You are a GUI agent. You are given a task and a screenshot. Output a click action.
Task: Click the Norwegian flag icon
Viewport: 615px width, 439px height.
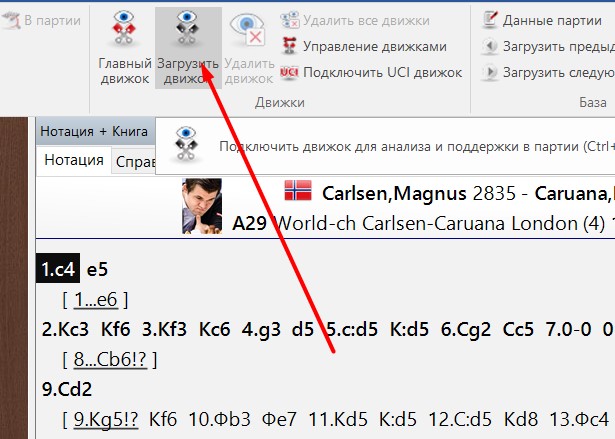pyautogui.click(x=298, y=190)
